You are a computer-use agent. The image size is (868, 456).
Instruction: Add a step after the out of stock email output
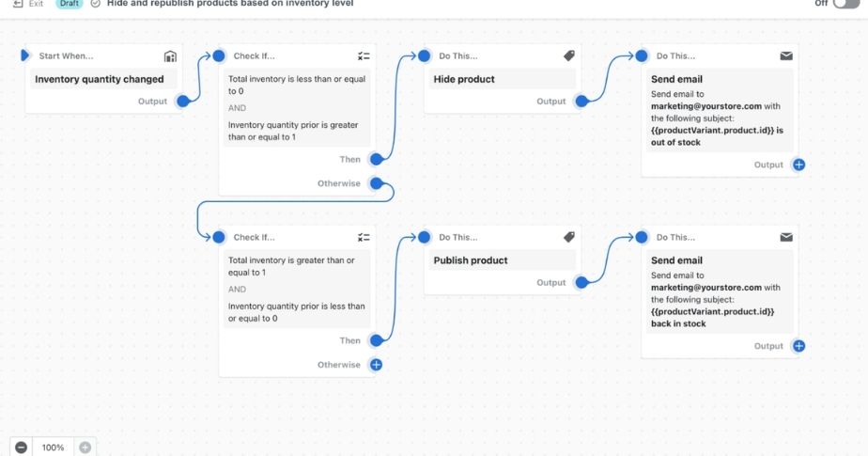pos(798,165)
